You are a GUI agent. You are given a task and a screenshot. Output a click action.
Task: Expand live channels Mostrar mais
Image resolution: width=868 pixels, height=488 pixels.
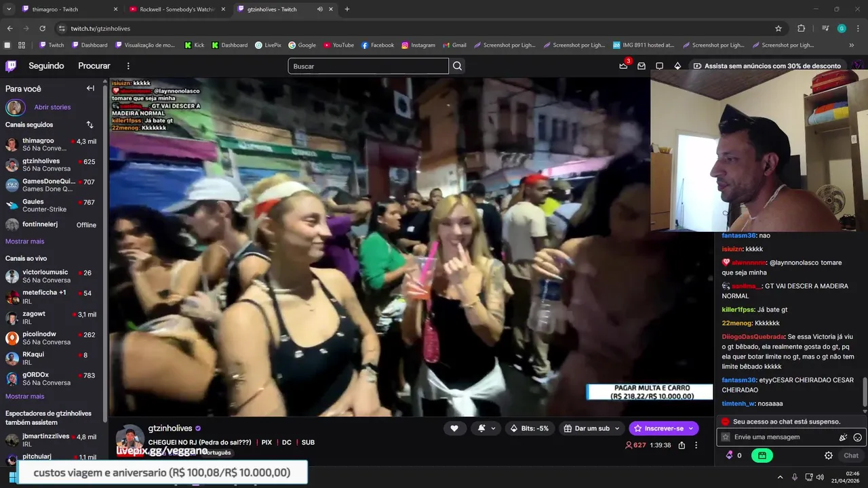[24, 396]
